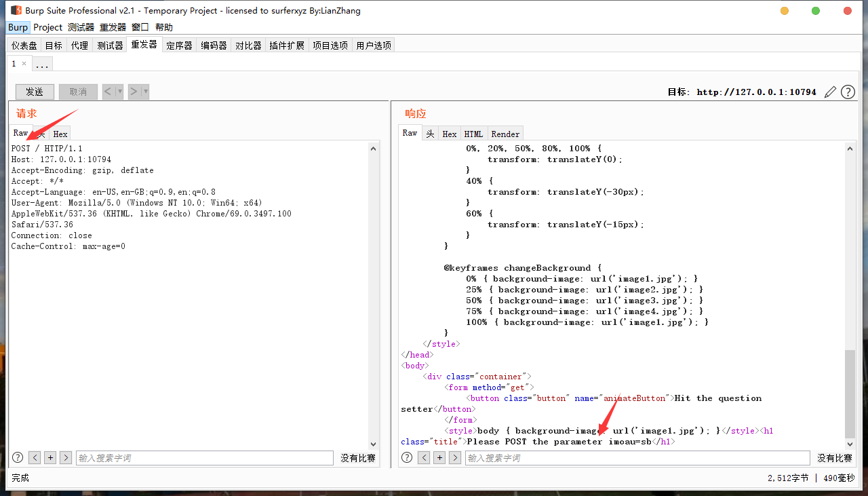This screenshot has width=868, height=496.
Task: Switch to the Render tab in the response panel
Action: (505, 133)
